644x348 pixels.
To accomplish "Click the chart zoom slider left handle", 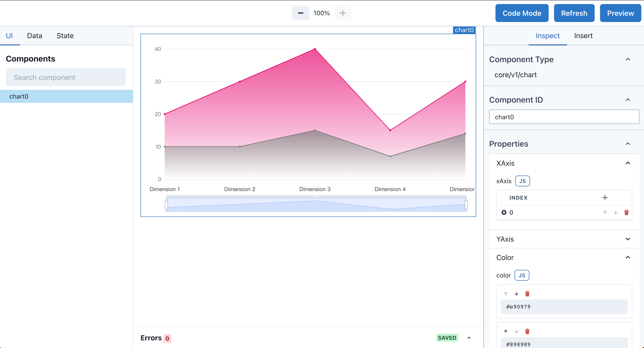I will tap(166, 205).
